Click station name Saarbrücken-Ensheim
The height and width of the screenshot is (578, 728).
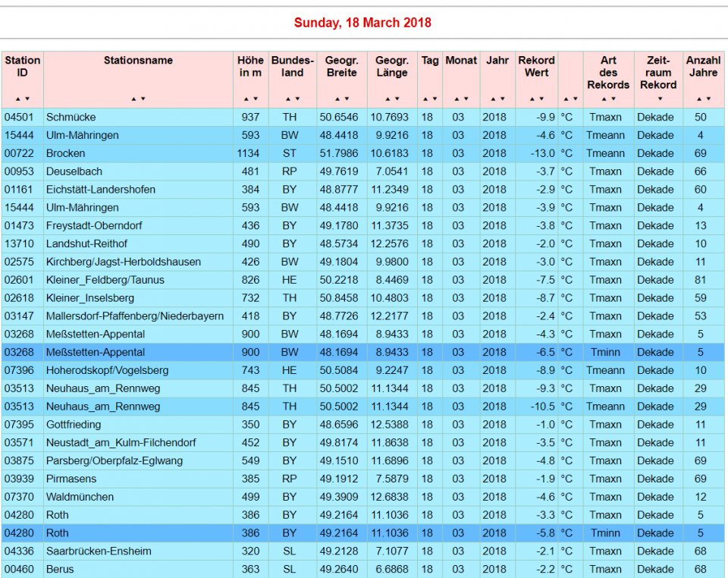click(99, 551)
